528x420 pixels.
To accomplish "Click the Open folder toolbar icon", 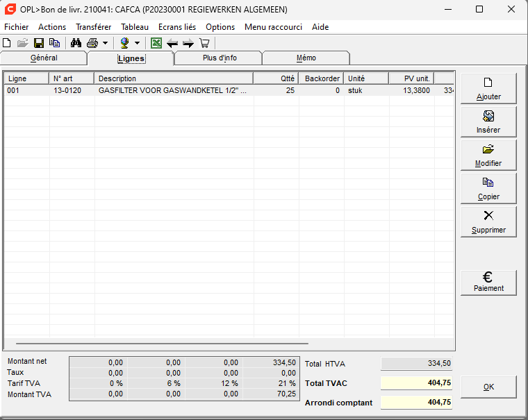I will [x=22, y=43].
